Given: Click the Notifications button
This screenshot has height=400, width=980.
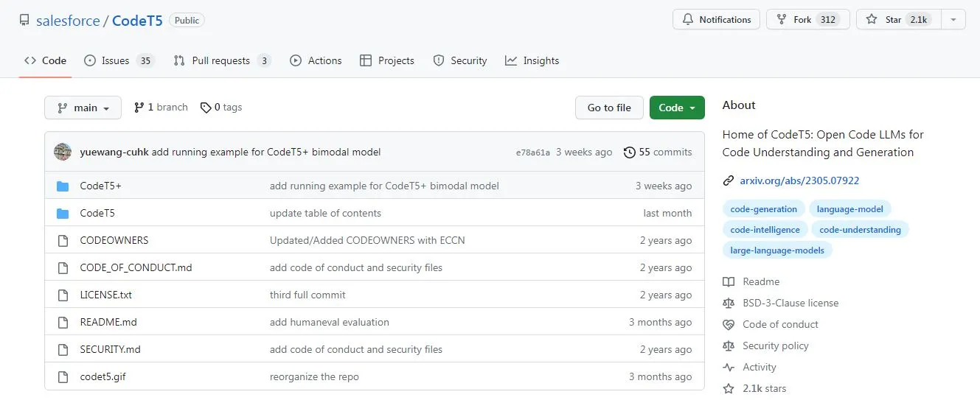Looking at the screenshot, I should click(716, 20).
